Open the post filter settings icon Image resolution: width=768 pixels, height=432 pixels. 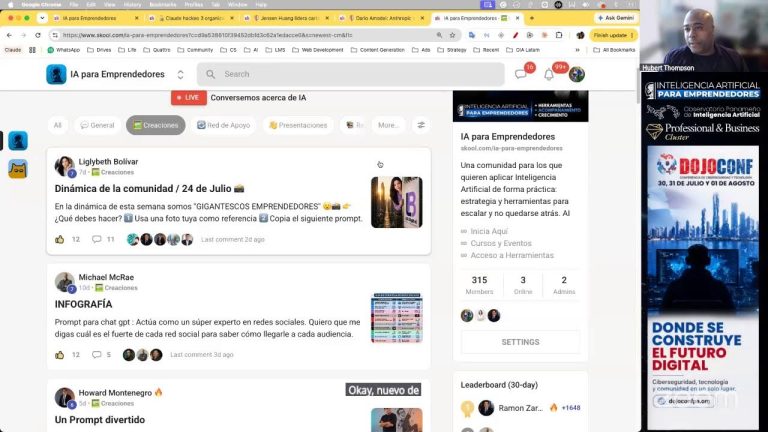[421, 125]
